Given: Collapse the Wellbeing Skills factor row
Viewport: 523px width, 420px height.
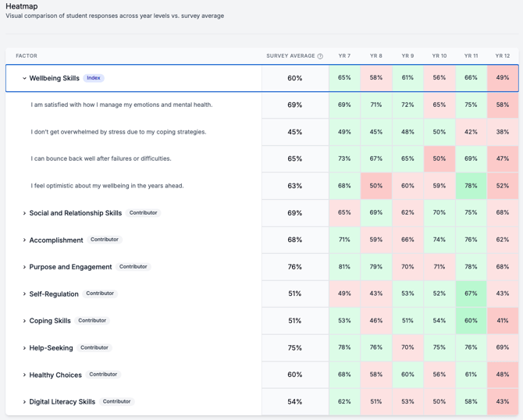Looking at the screenshot, I should pyautogui.click(x=24, y=78).
